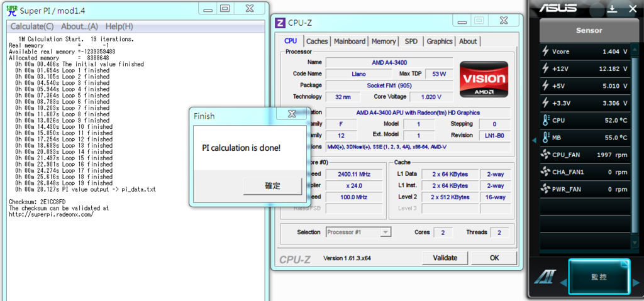Click the +12V lightning bolt icon
Image resolution: width=644 pixels, height=301 pixels.
545,68
